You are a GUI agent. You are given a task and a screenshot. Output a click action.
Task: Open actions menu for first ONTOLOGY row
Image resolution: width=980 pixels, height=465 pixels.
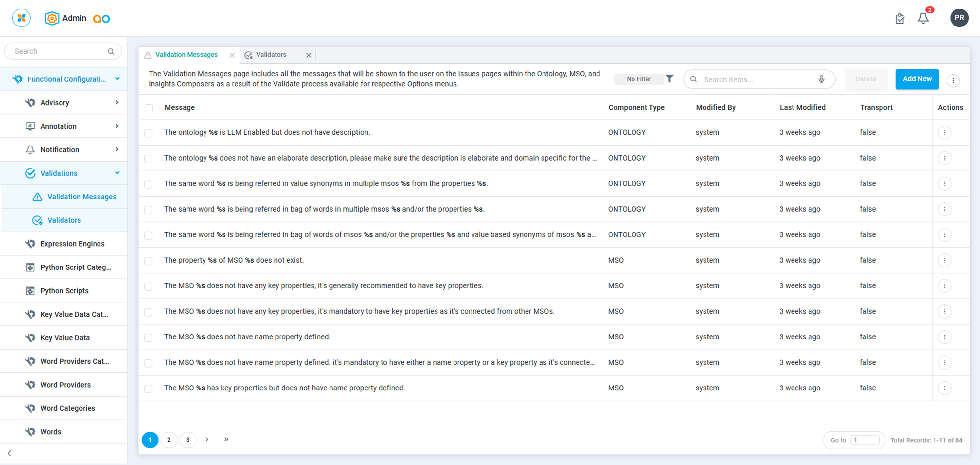click(944, 132)
